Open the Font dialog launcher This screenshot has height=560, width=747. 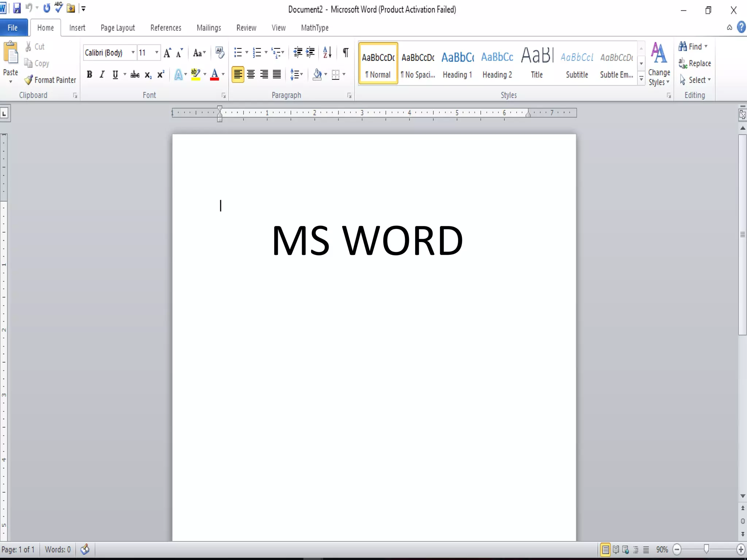click(224, 96)
